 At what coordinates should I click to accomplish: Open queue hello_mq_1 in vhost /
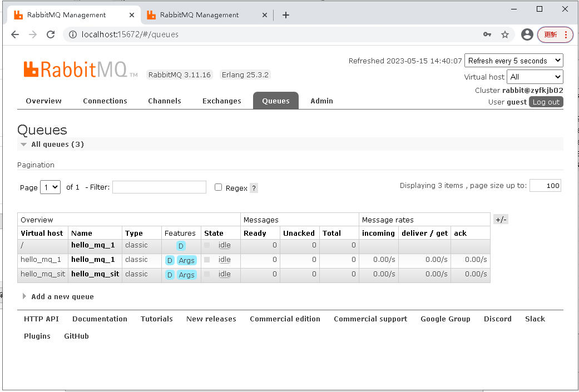tap(93, 245)
